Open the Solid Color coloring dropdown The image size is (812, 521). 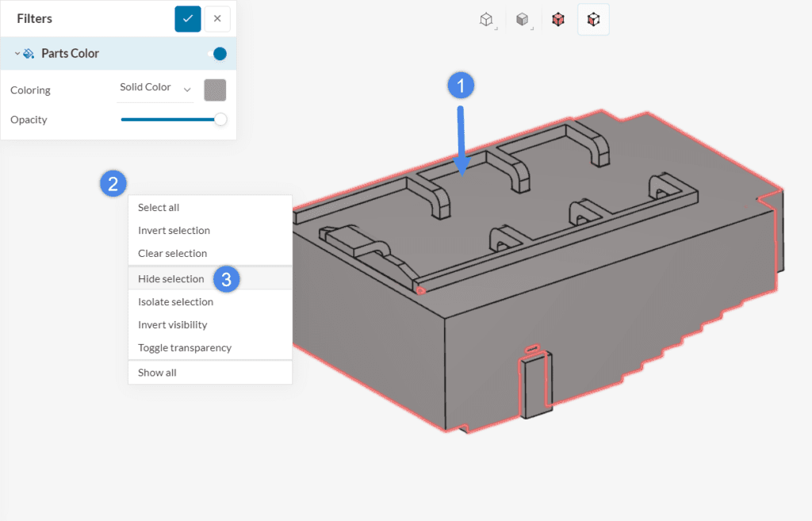[155, 88]
